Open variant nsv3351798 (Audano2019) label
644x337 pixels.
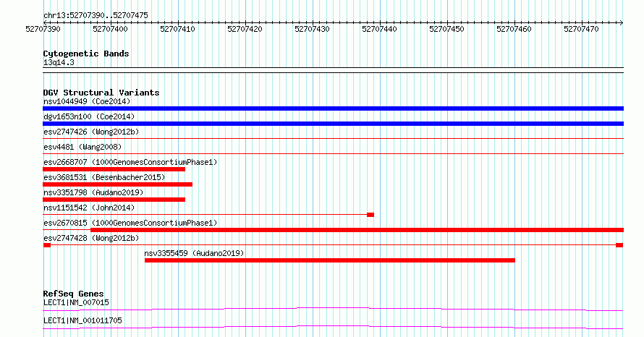pos(93,192)
